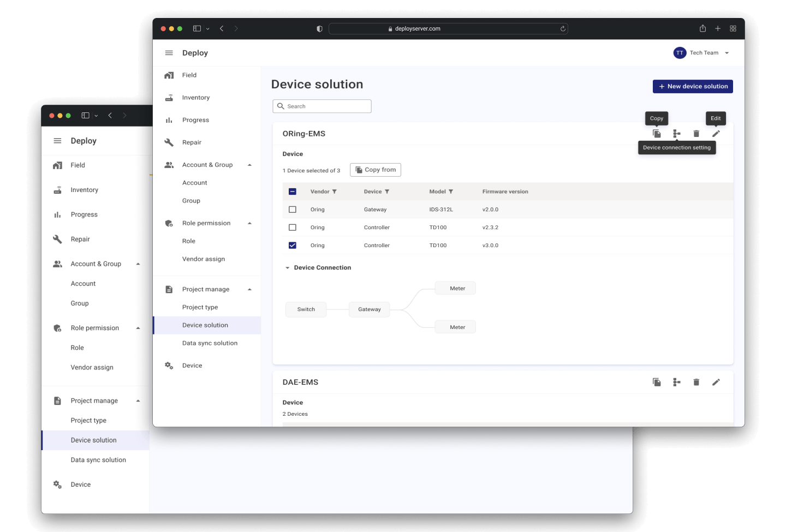Click the Copy from button
Screen dimensions: 786x532
pyautogui.click(x=376, y=170)
